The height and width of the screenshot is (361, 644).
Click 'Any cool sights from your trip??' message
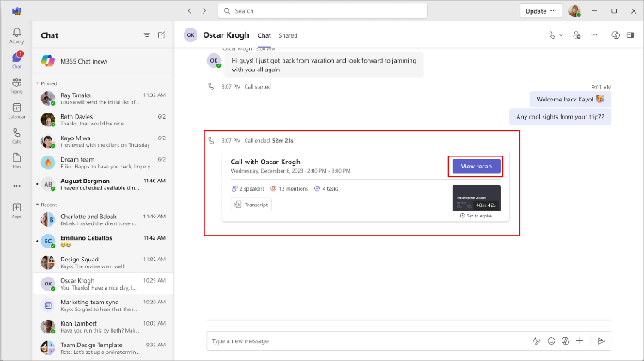(560, 117)
